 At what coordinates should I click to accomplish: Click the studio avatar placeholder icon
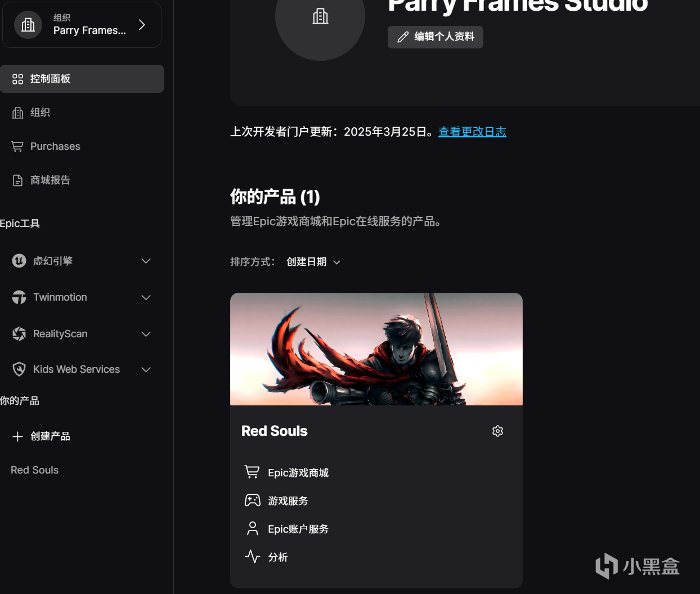320,16
